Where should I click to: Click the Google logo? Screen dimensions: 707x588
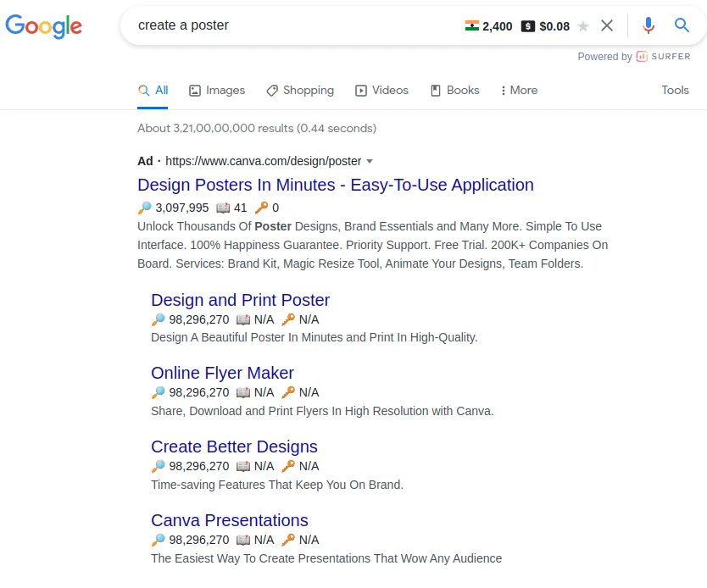pos(44,25)
